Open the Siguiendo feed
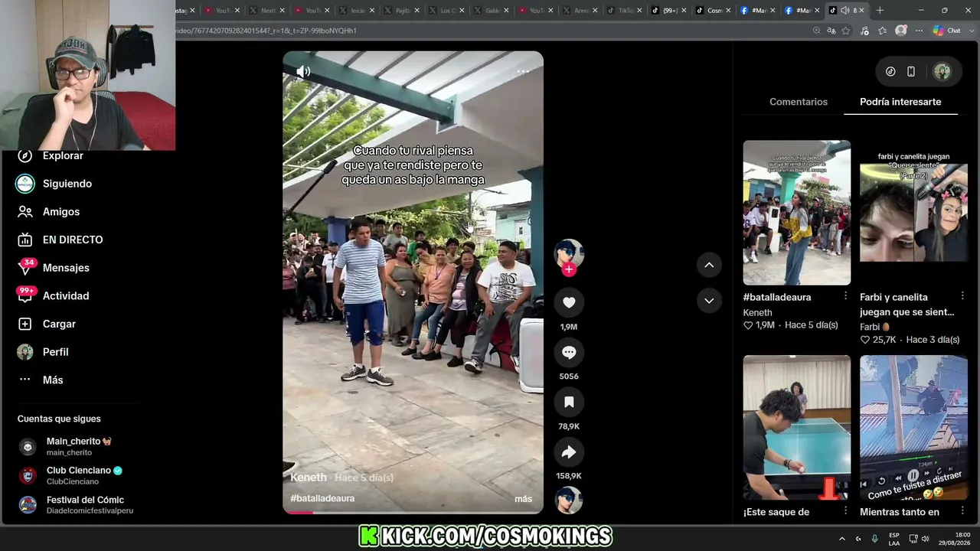The width and height of the screenshot is (980, 551). pos(67,184)
